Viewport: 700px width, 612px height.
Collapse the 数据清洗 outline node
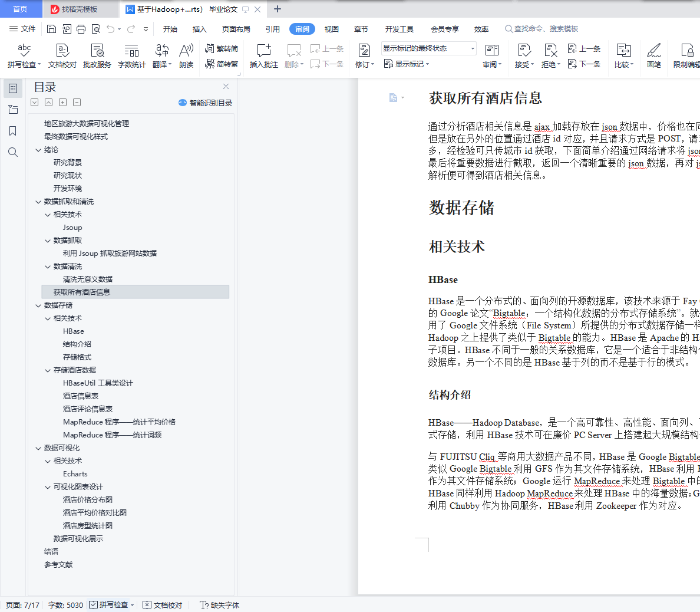tap(48, 266)
